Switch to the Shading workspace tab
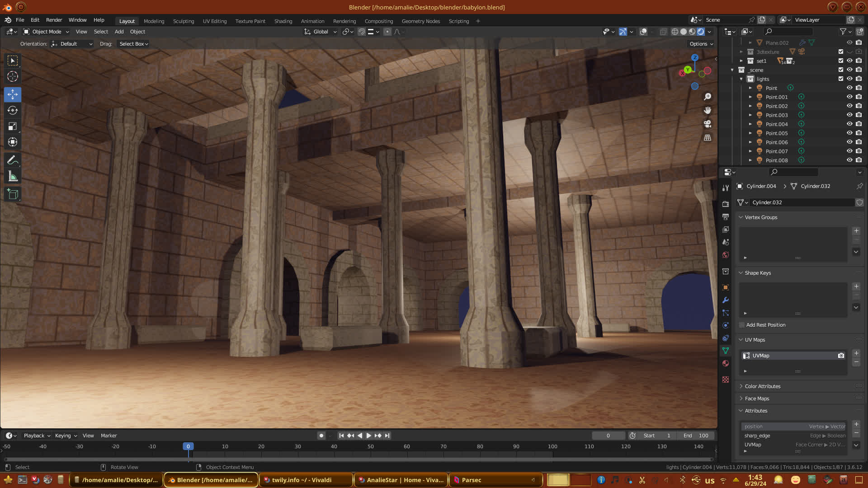The image size is (868, 488). point(283,21)
